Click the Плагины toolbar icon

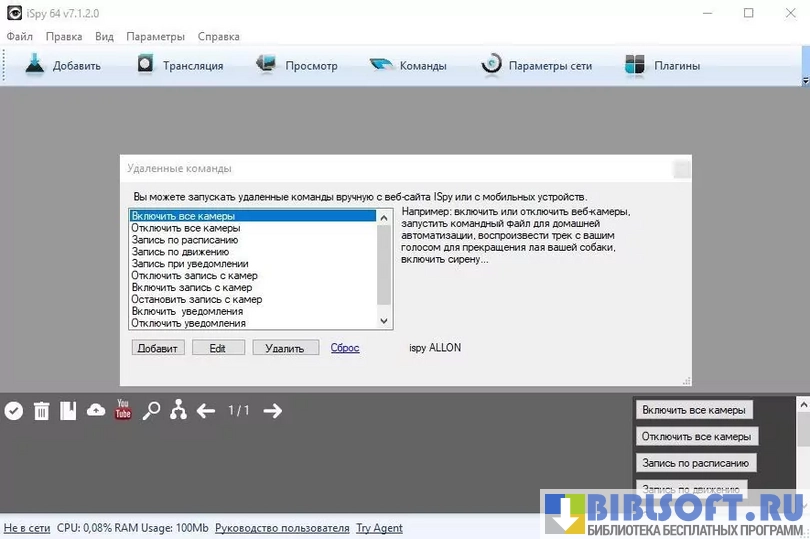tap(662, 66)
